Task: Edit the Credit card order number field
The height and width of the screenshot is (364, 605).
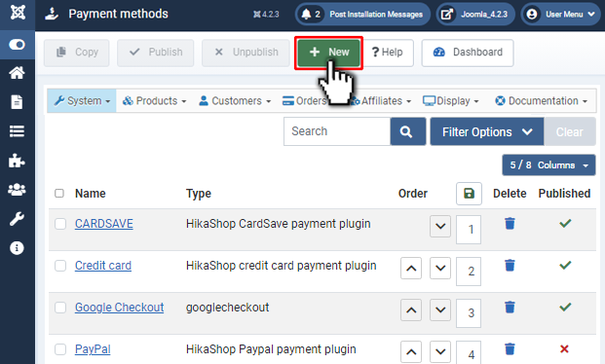Action: point(469,272)
